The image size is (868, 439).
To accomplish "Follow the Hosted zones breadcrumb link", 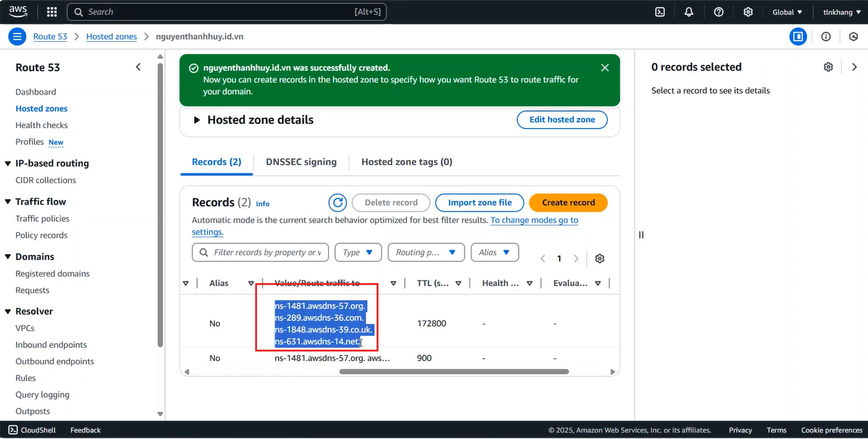I will 112,36.
